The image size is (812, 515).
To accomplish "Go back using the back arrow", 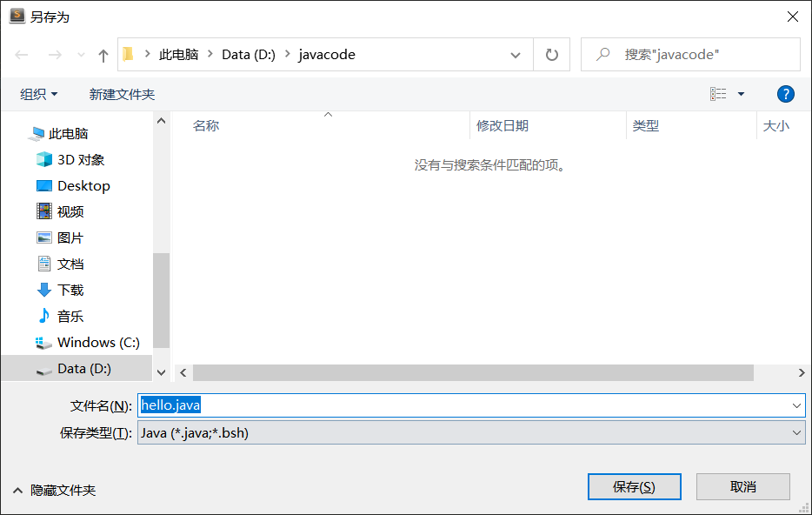I will [x=21, y=55].
